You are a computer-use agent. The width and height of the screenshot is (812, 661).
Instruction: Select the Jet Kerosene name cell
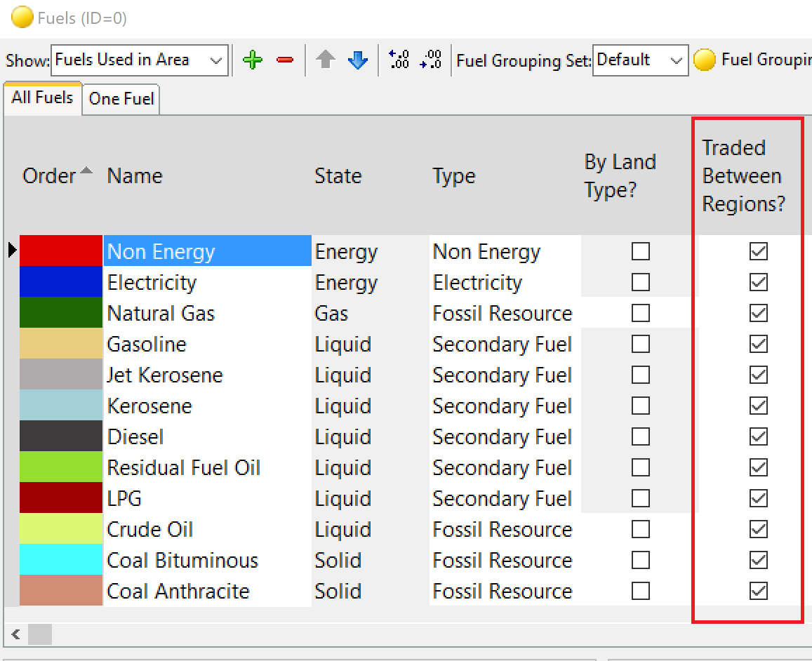[208, 375]
